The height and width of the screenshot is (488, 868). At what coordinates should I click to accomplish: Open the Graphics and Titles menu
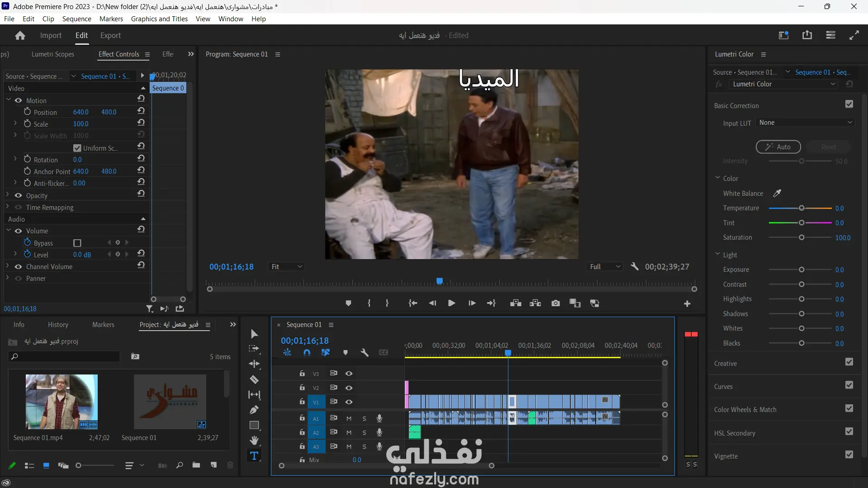point(159,19)
